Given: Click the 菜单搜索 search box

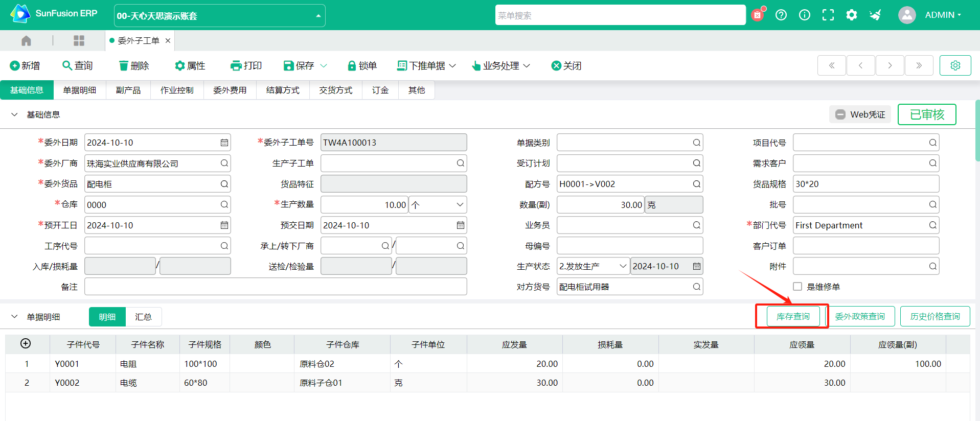Looking at the screenshot, I should click(621, 15).
